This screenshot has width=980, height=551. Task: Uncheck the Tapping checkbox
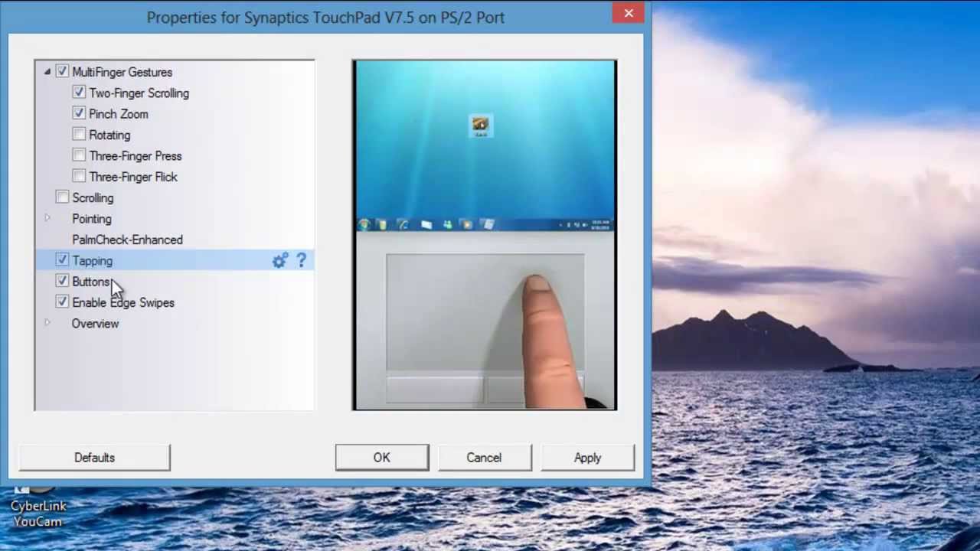62,260
